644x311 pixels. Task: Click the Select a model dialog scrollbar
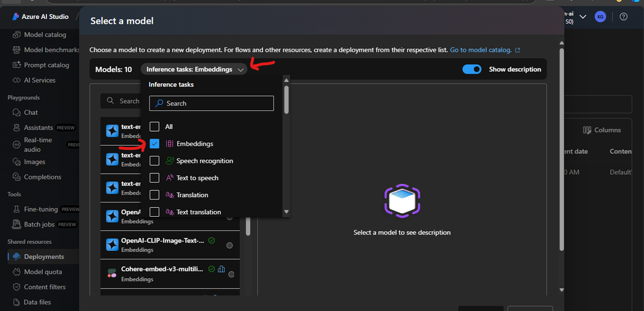[561, 150]
